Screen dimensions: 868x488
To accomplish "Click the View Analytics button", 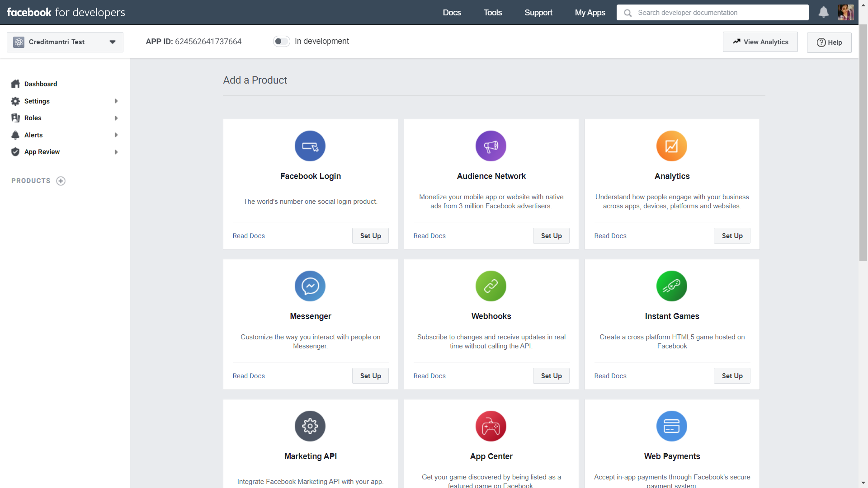I will coord(760,42).
